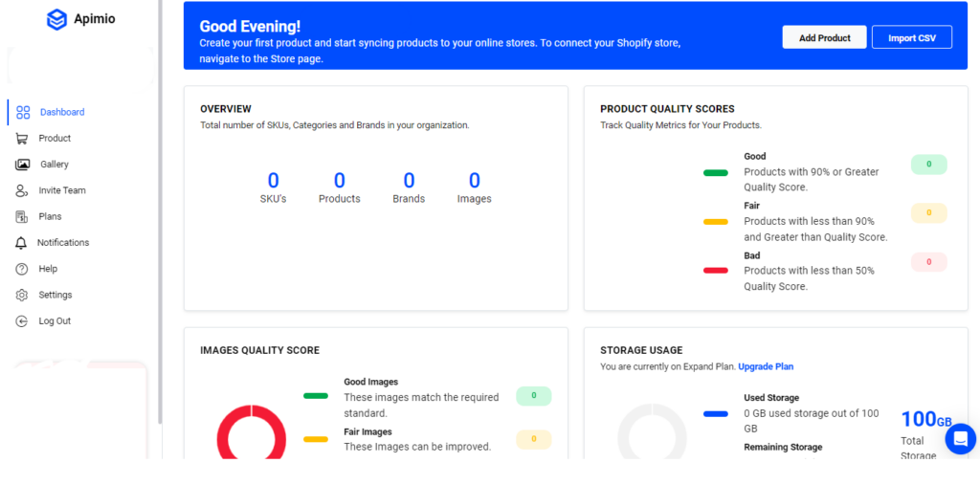The height and width of the screenshot is (485, 980).
Task: Click the Good quality score count badge
Action: (928, 165)
